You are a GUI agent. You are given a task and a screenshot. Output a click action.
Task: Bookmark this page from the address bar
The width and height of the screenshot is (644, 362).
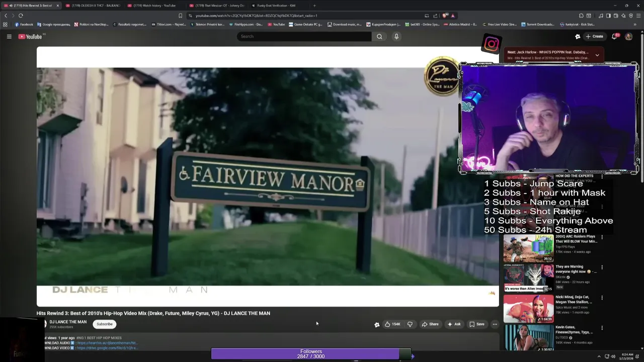[x=181, y=16]
